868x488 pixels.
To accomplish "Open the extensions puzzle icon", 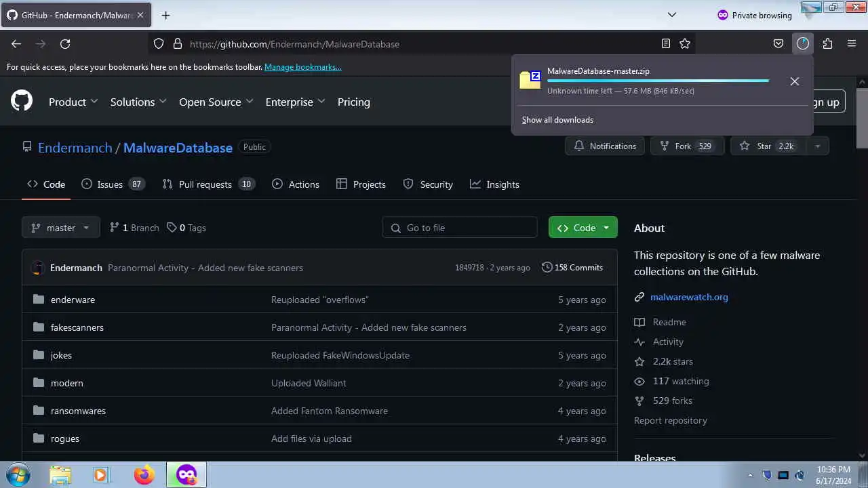I will (827, 43).
